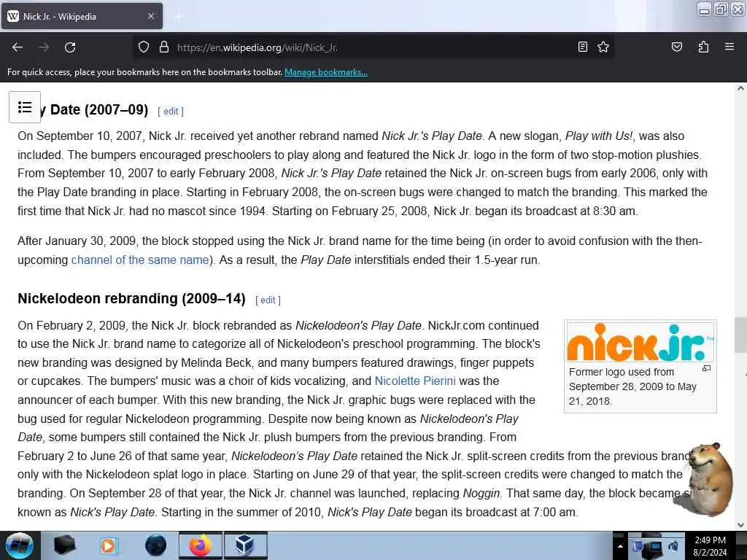Launch the media player taskbar icon
This screenshot has height=560, width=747.
[108, 545]
